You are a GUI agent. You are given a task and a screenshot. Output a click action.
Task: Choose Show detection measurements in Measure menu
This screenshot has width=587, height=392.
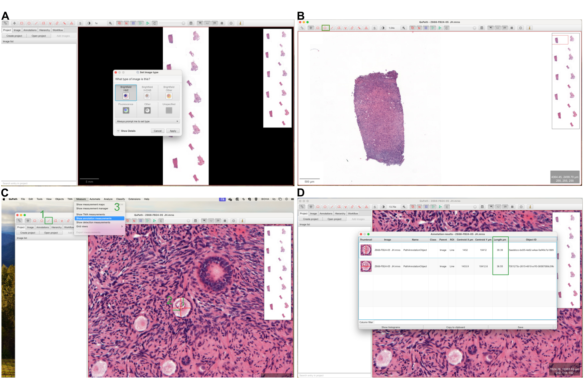[x=99, y=222]
